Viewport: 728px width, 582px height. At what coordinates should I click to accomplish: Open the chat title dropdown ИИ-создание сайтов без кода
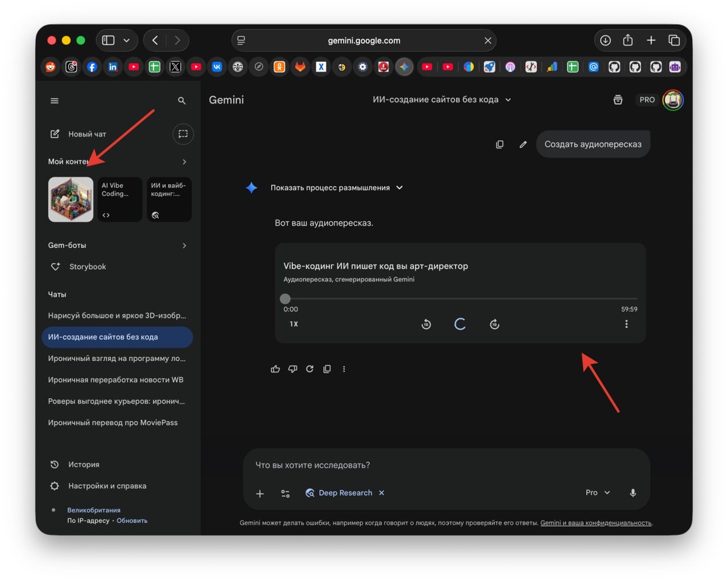click(442, 99)
